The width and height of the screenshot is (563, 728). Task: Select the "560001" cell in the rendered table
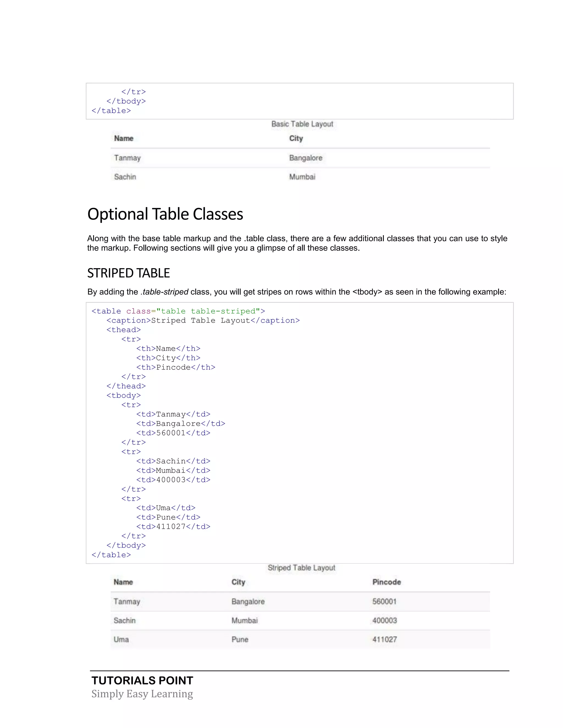(x=384, y=602)
